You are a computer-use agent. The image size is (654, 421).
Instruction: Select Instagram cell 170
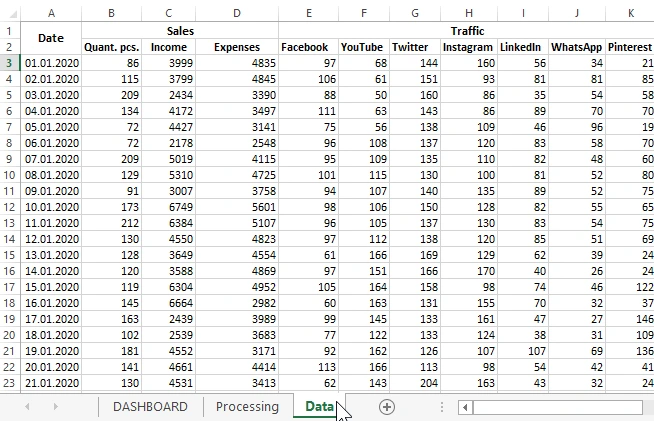click(469, 271)
